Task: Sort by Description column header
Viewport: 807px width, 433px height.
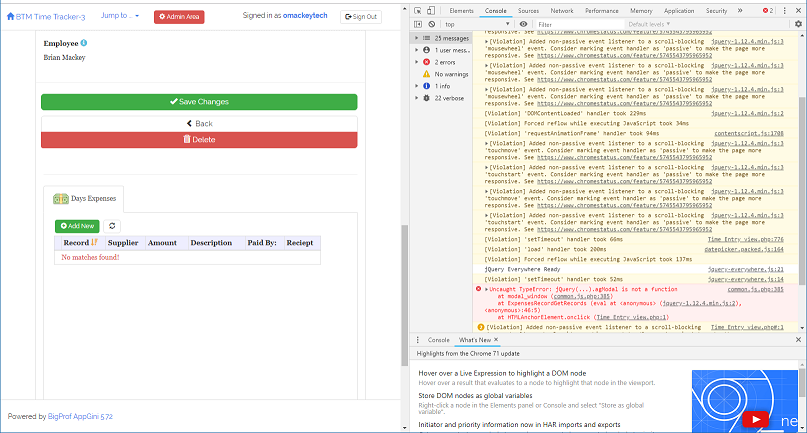Action: [211, 243]
